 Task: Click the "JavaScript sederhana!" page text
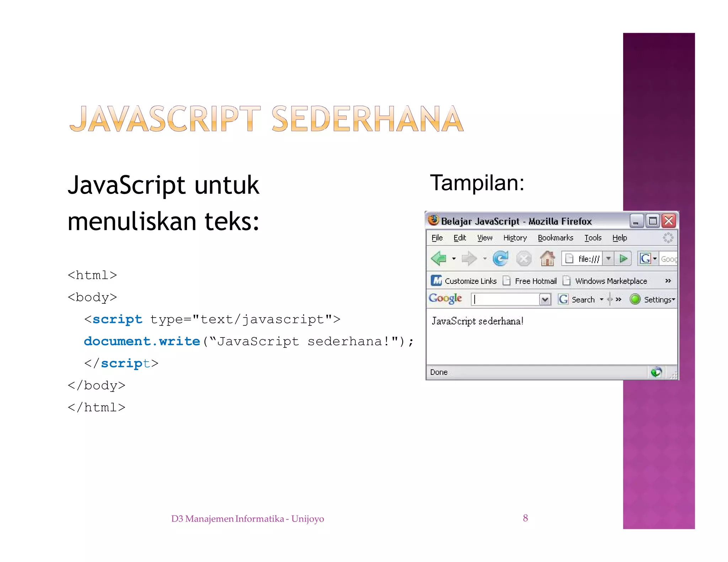point(477,321)
